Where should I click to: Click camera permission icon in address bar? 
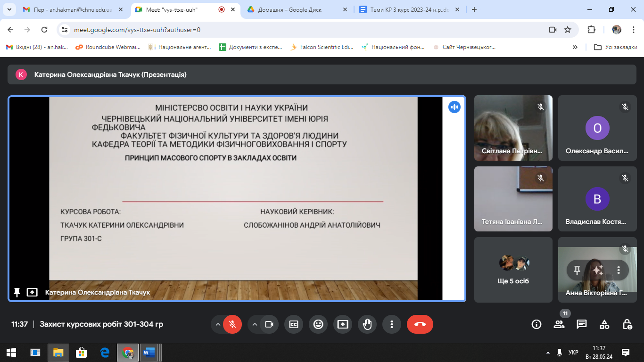pyautogui.click(x=553, y=29)
